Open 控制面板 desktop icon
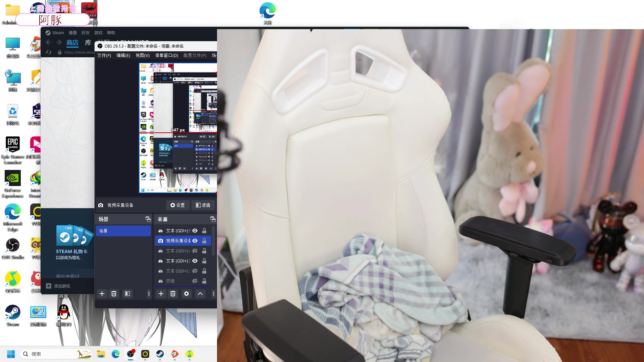 38,315
